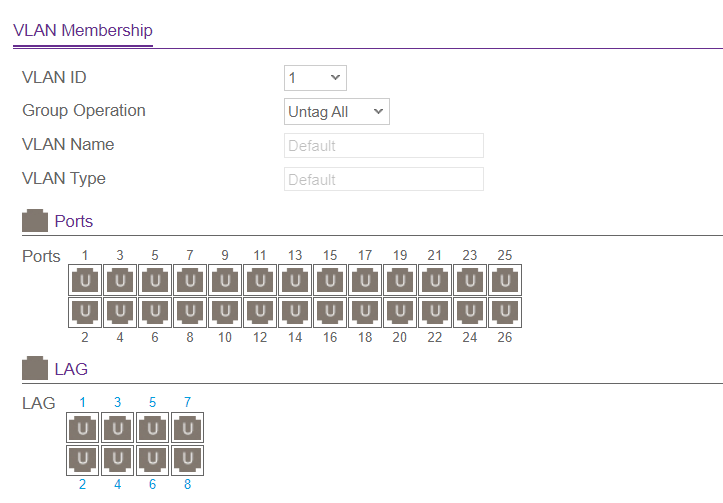This screenshot has width=723, height=503.
Task: Open the Group Operation dropdown
Action: (337, 112)
